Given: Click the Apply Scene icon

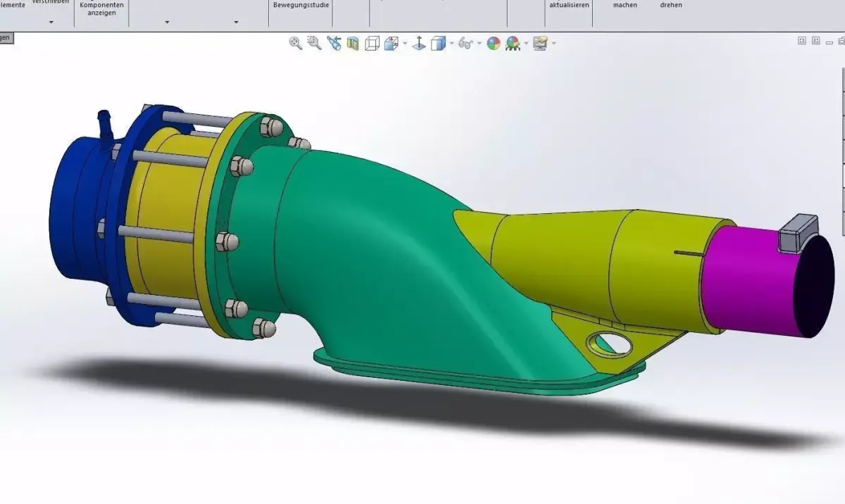Looking at the screenshot, I should (x=513, y=44).
